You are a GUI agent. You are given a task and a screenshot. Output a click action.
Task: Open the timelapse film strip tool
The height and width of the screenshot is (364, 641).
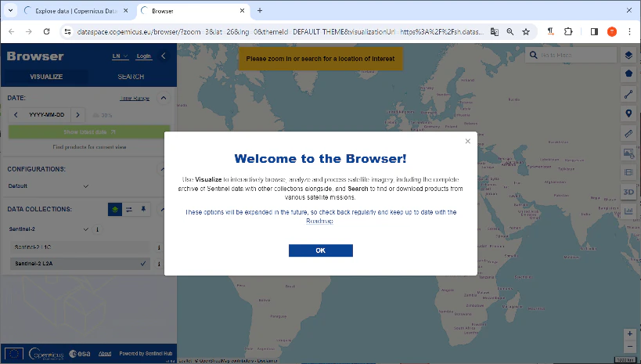point(628,172)
